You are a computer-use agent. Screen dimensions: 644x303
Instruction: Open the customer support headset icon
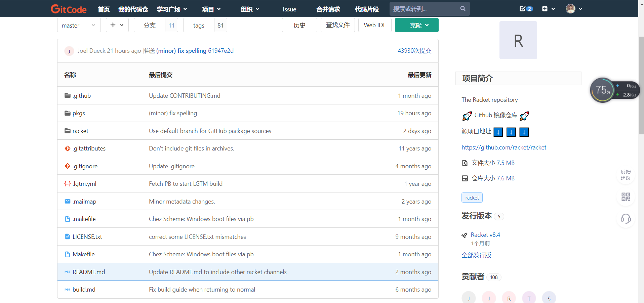[626, 219]
